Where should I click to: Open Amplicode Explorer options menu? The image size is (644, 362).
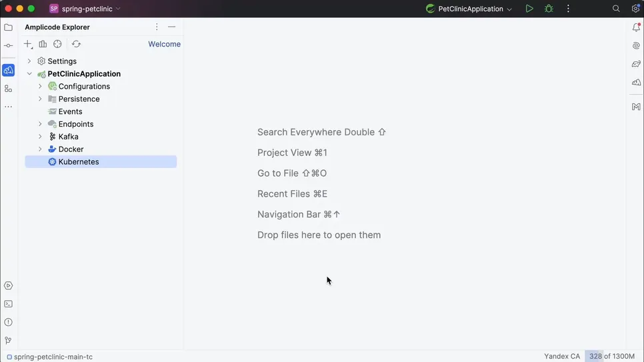point(157,27)
